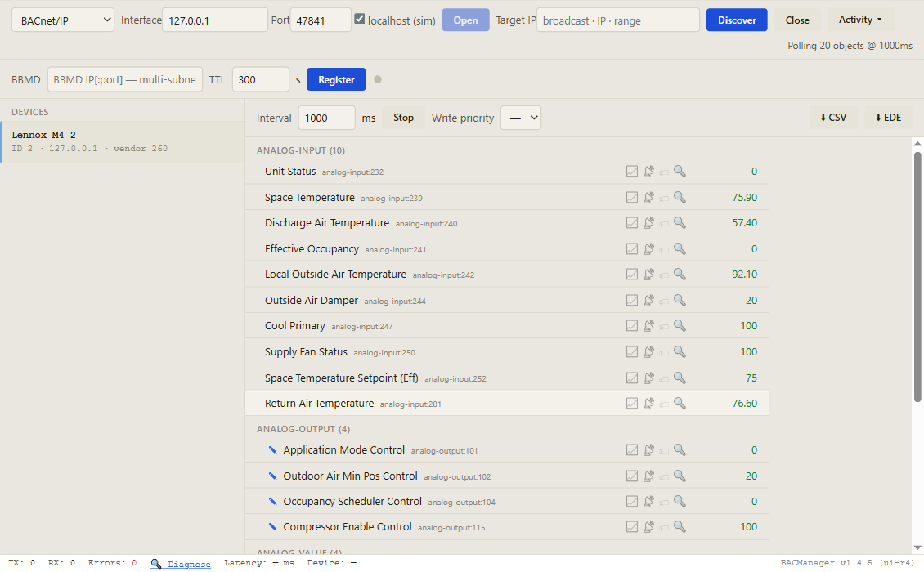Viewport: 924px width, 572px height.
Task: Open trend chart for Unit Status
Action: 632,172
